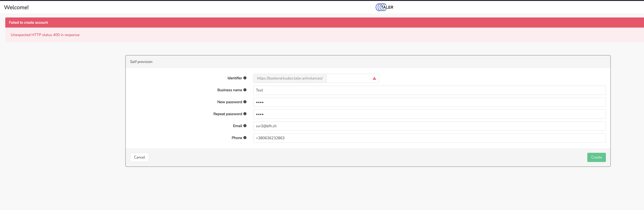Click the 'Business name' field label
The height and width of the screenshot is (210, 644).
pyautogui.click(x=230, y=90)
